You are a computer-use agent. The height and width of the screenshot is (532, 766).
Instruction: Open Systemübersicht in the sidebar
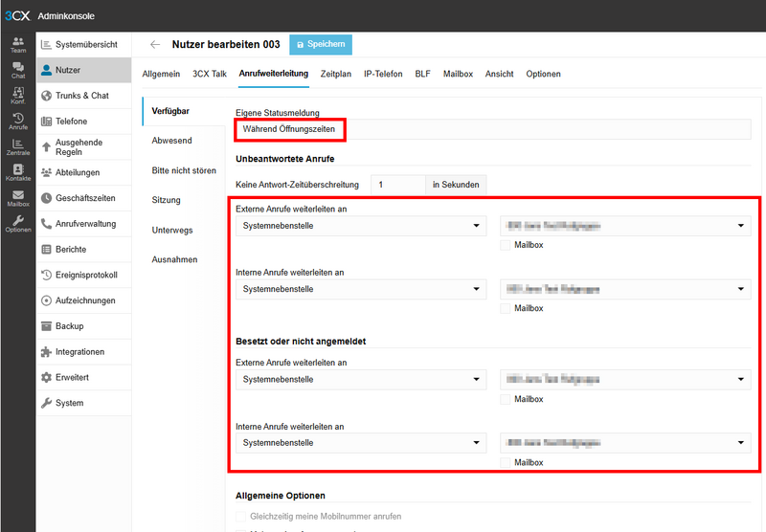(x=83, y=44)
